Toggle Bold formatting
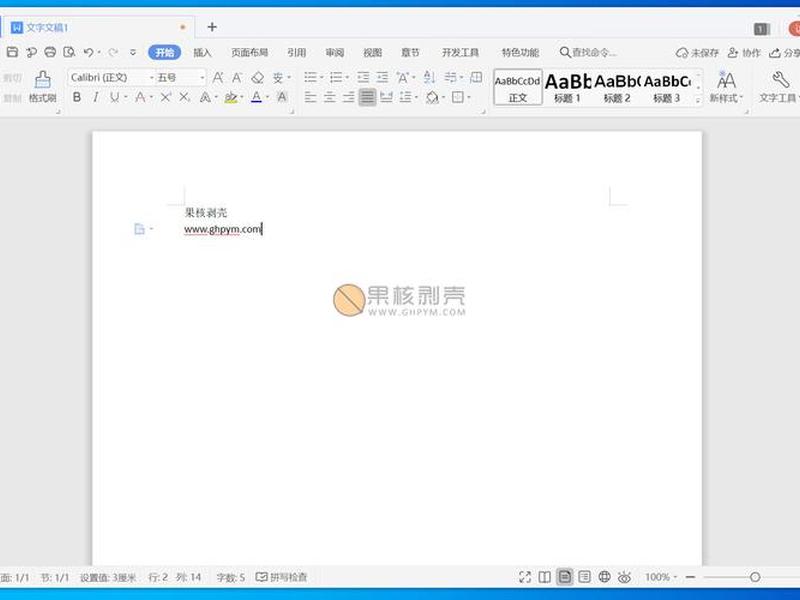800x600 pixels. tap(77, 97)
